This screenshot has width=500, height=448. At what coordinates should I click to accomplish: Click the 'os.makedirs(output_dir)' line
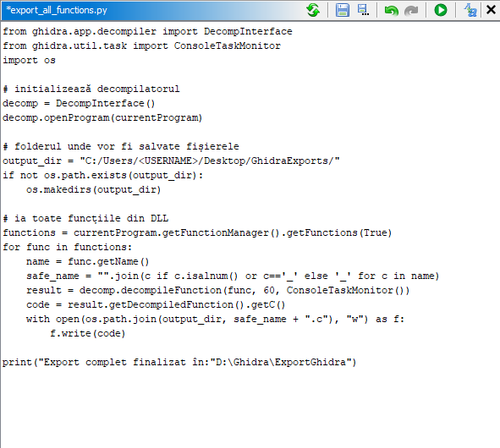coord(94,190)
